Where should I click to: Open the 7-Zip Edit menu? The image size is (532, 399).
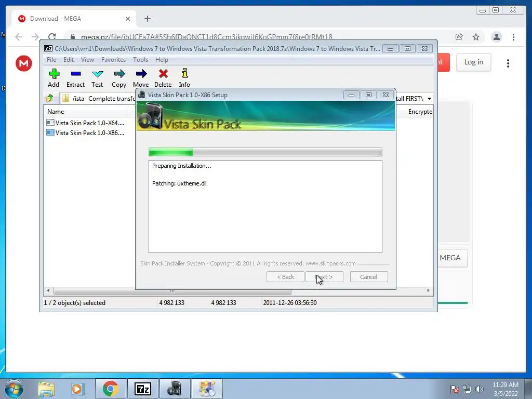point(69,60)
